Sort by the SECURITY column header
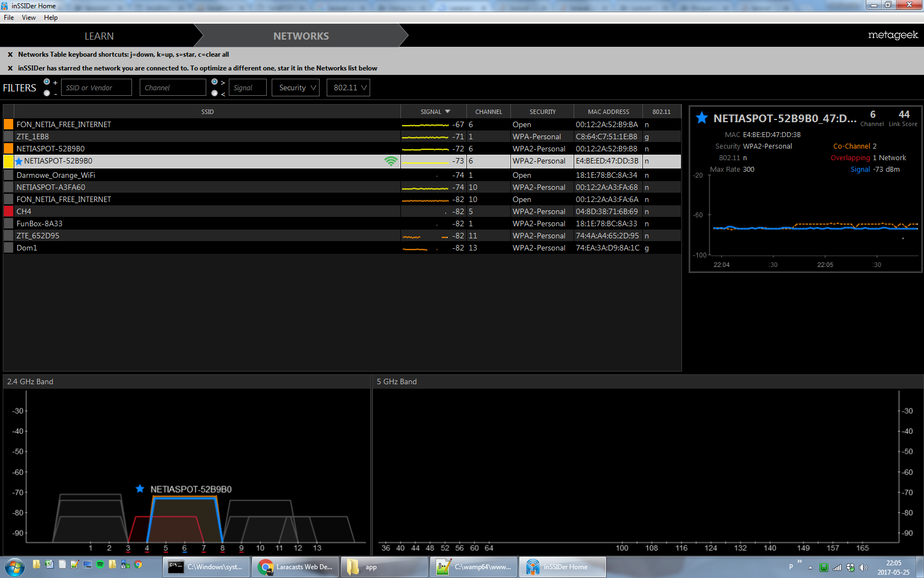Screen dimensions: 924x578 [542, 112]
